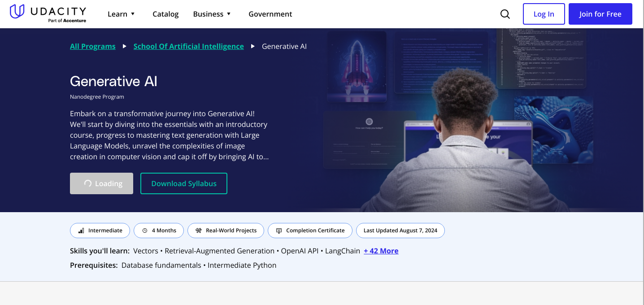
Task: Click the Download Syllabus button
Action: [x=184, y=183]
